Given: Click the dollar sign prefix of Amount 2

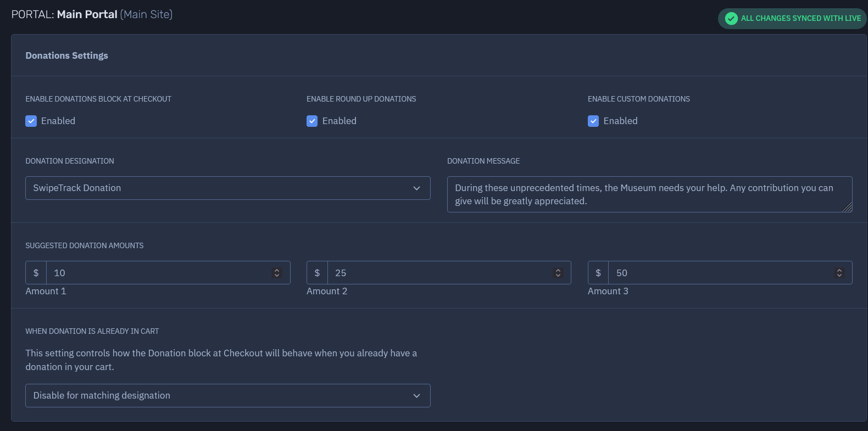Looking at the screenshot, I should [317, 273].
